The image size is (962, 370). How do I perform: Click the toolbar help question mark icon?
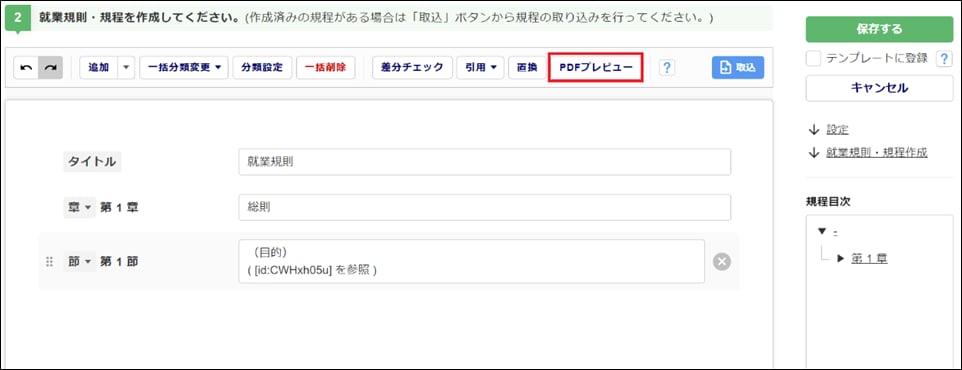click(x=667, y=67)
